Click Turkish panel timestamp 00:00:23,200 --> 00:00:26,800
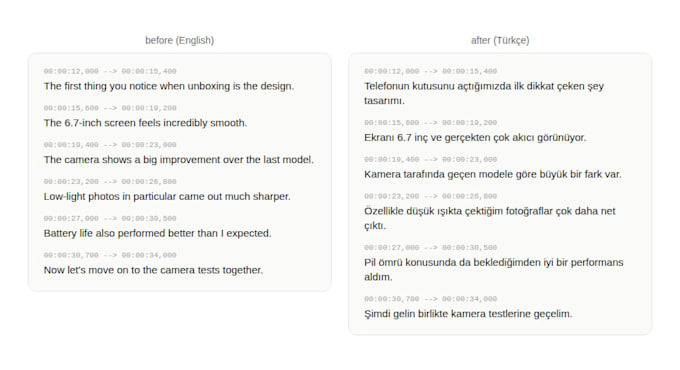The height and width of the screenshot is (370, 680). point(431,196)
